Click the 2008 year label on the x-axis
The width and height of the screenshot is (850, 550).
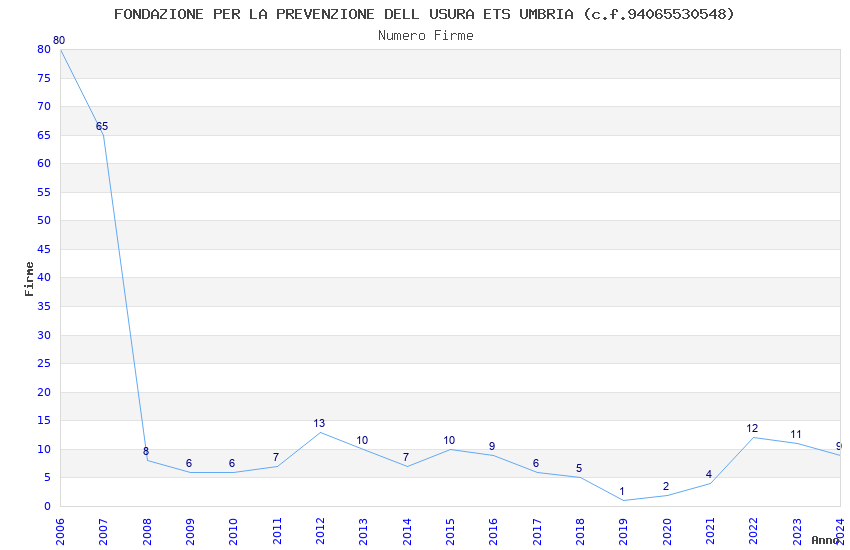point(147,532)
